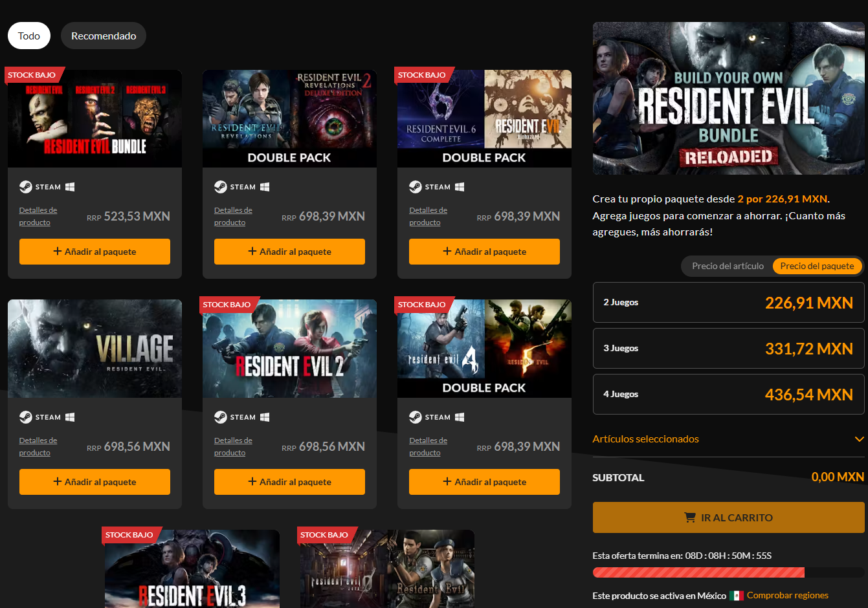Click the '2 por 226,91 MXN' highlighted text
Screen dimensions: 868x608
click(x=782, y=199)
